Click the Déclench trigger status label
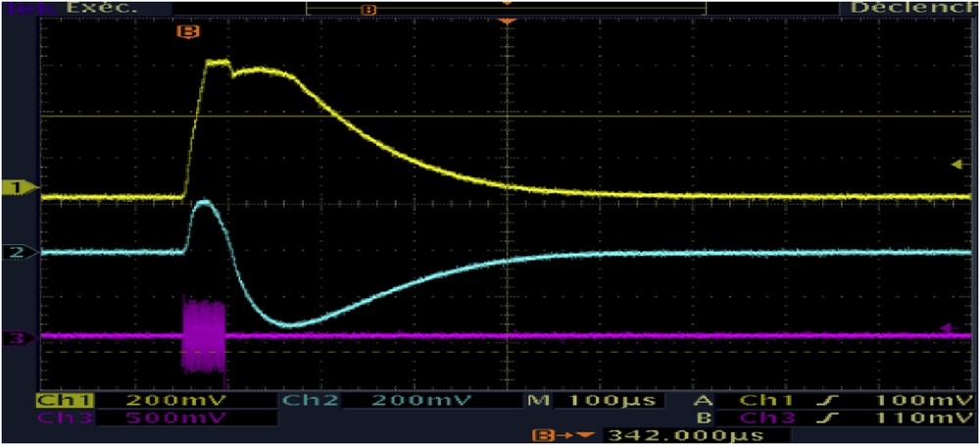The height and width of the screenshot is (445, 980). point(911,7)
